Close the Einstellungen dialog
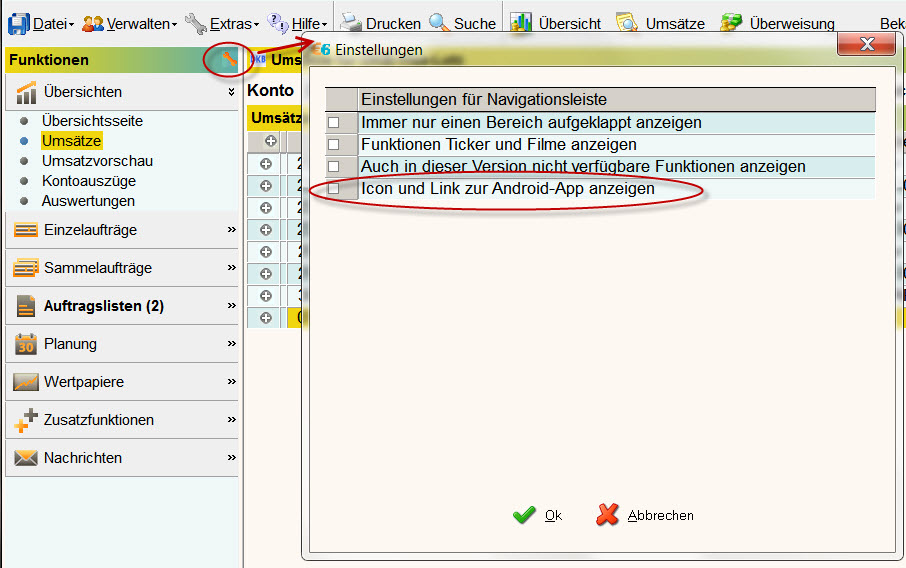The width and height of the screenshot is (906, 568). [x=866, y=44]
